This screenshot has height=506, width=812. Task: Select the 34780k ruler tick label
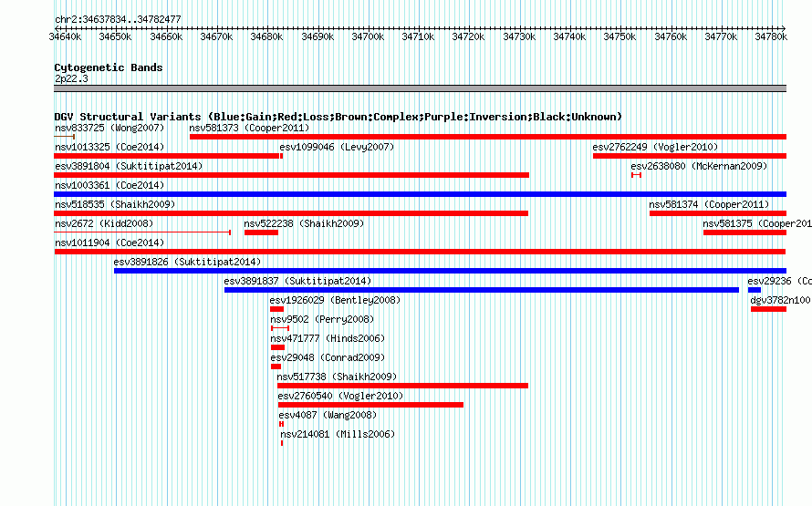coord(771,36)
